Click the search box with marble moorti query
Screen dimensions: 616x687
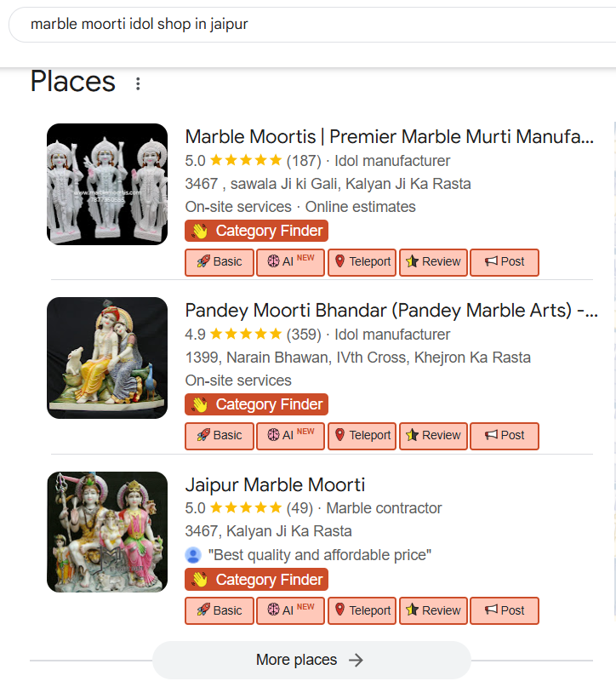(x=306, y=24)
